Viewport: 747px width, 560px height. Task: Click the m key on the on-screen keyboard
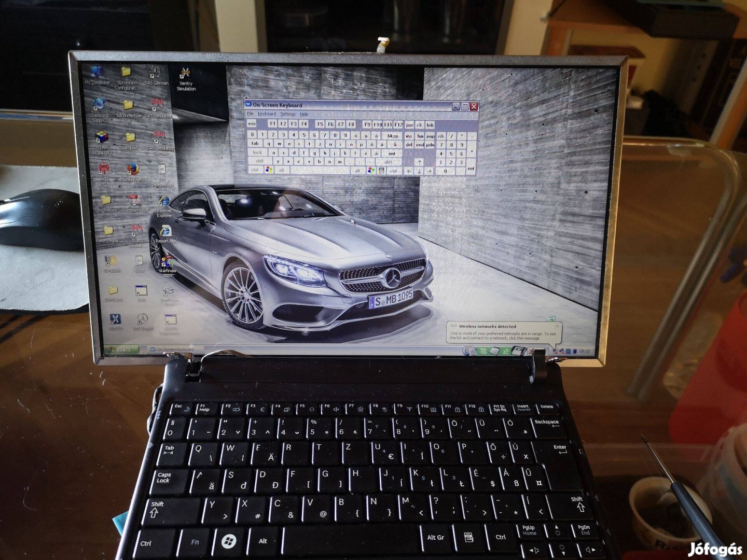click(340, 162)
